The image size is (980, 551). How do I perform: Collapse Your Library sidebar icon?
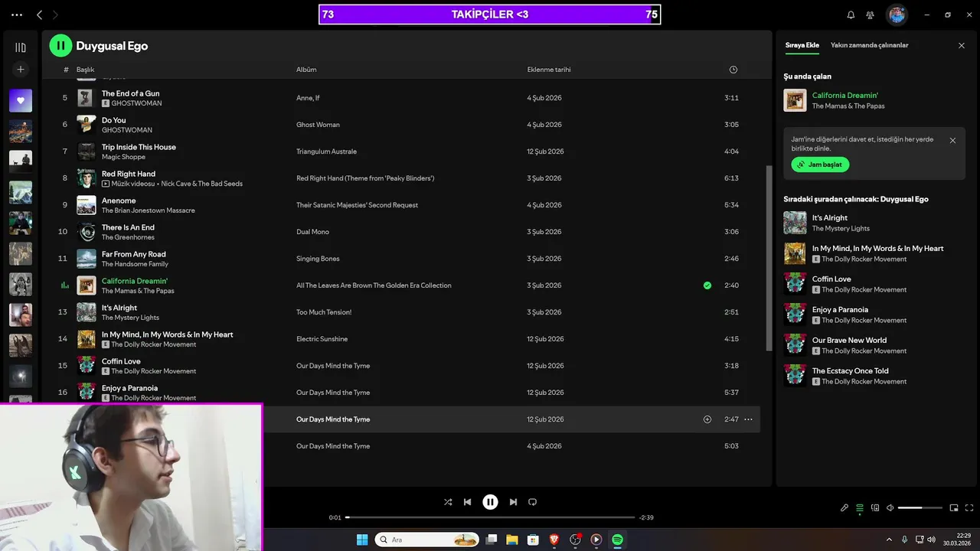tap(21, 47)
